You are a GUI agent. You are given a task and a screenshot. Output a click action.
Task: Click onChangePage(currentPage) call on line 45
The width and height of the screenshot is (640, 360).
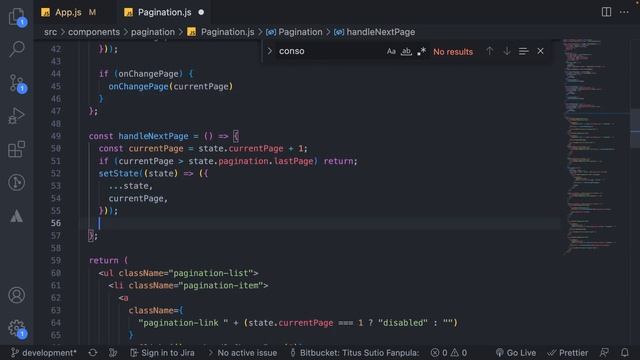tap(171, 87)
